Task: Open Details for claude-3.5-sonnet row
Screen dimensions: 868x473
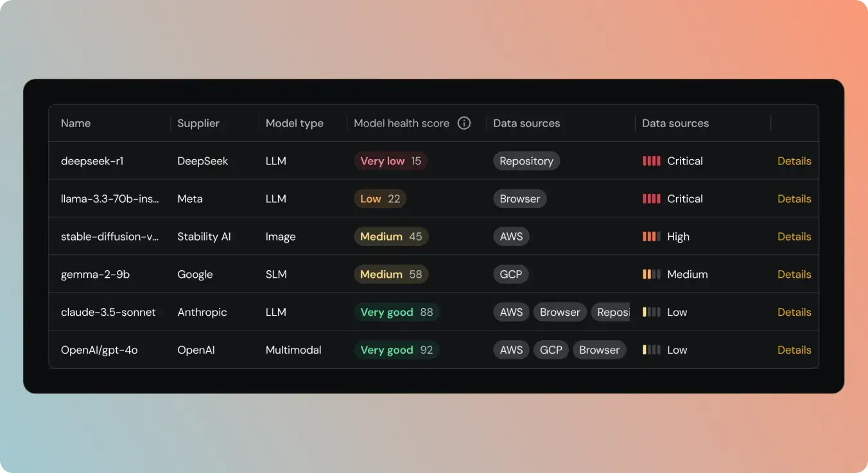Action: pyautogui.click(x=794, y=313)
